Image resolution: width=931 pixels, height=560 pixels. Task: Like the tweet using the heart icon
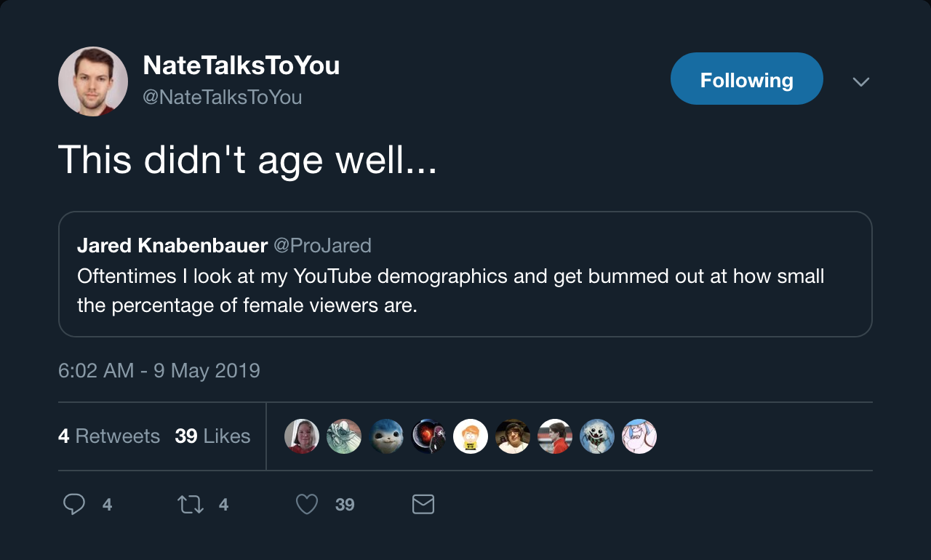click(x=306, y=504)
